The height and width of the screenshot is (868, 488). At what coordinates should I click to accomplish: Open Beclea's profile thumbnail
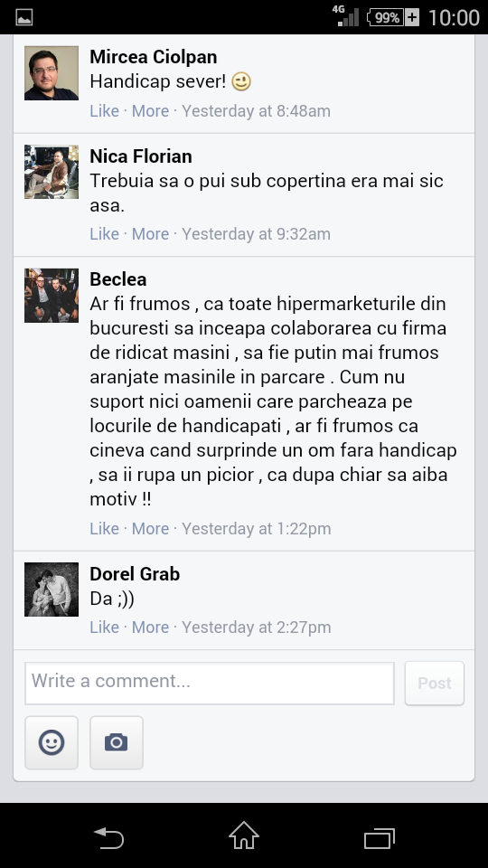pyautogui.click(x=52, y=296)
